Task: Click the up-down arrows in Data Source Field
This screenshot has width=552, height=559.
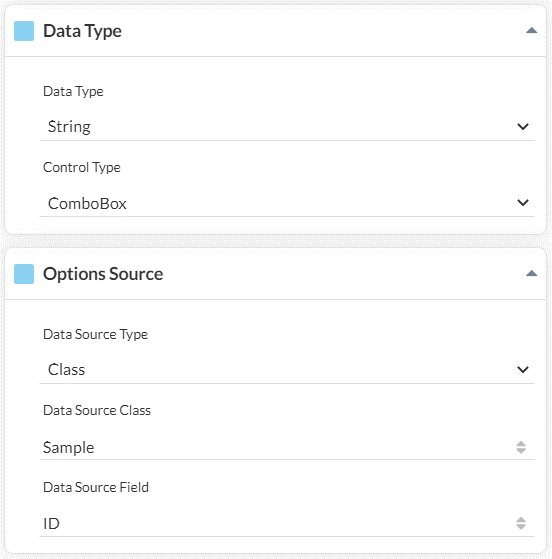Action: point(521,523)
